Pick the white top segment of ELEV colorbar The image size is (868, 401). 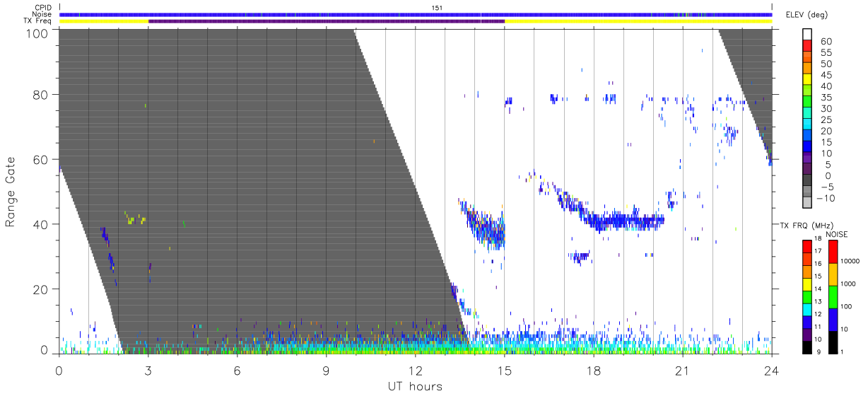click(x=809, y=35)
